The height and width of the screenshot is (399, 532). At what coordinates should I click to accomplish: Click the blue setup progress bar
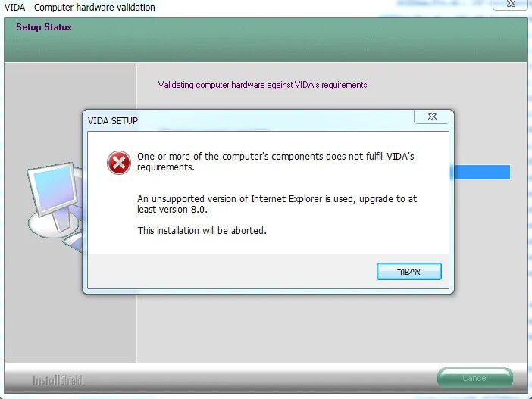point(482,172)
